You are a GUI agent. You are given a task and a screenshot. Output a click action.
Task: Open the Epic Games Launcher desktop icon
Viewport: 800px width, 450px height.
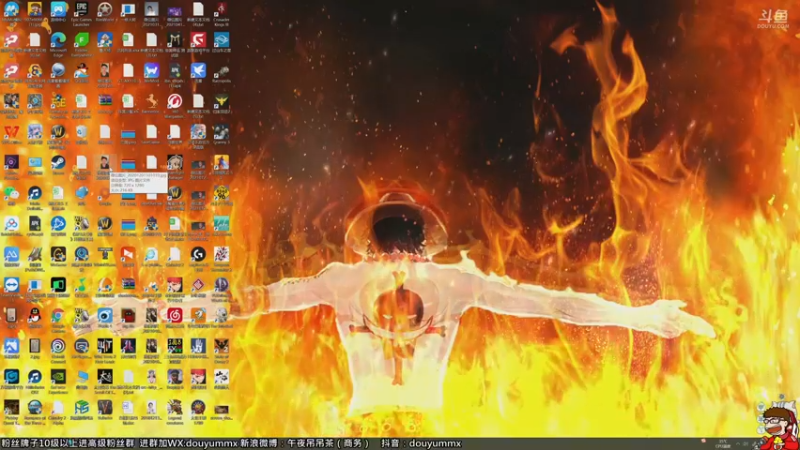tap(81, 10)
